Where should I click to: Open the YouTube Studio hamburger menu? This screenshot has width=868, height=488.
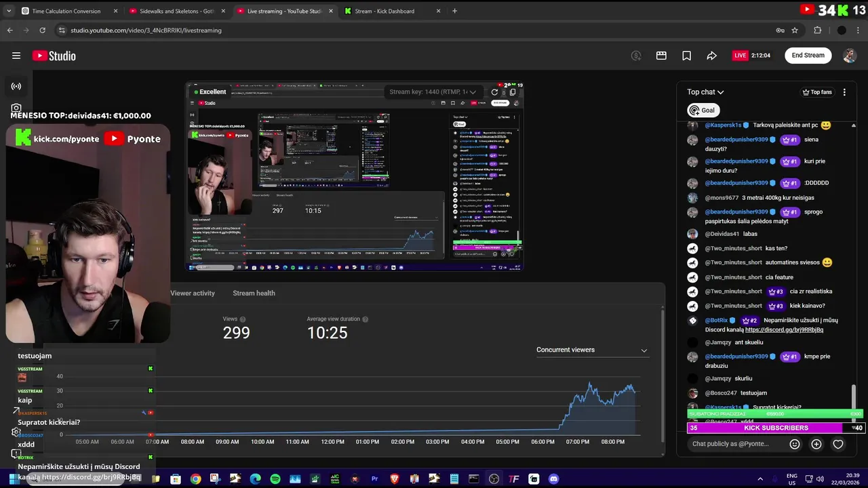point(16,56)
